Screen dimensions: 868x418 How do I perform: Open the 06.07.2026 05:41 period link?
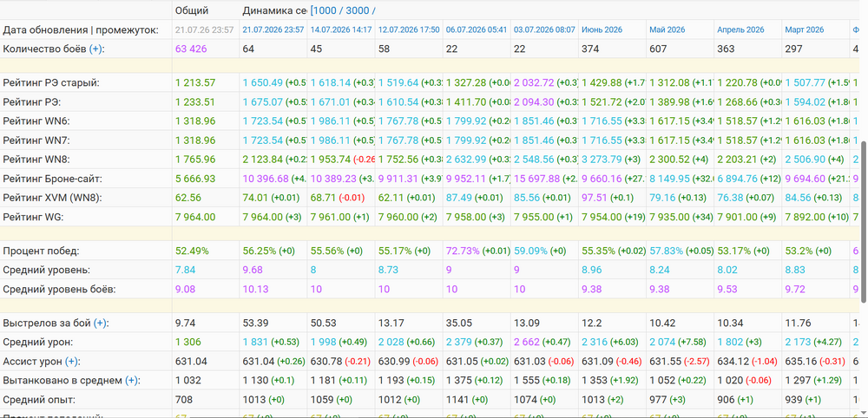click(x=477, y=29)
